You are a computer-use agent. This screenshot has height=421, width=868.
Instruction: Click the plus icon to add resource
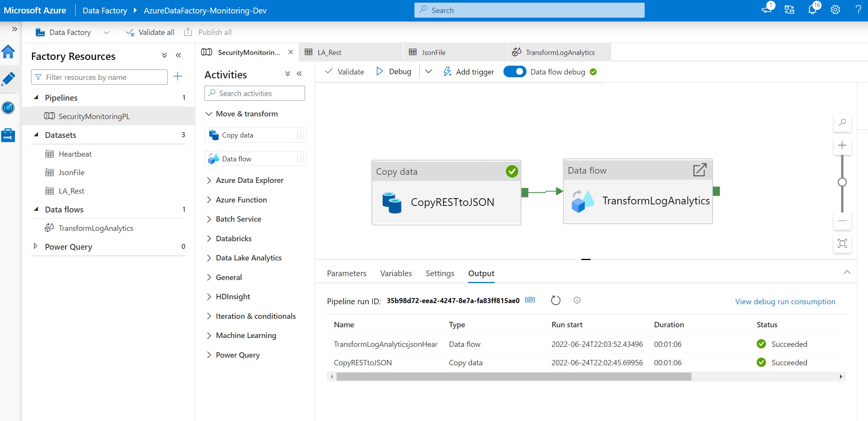pyautogui.click(x=178, y=76)
